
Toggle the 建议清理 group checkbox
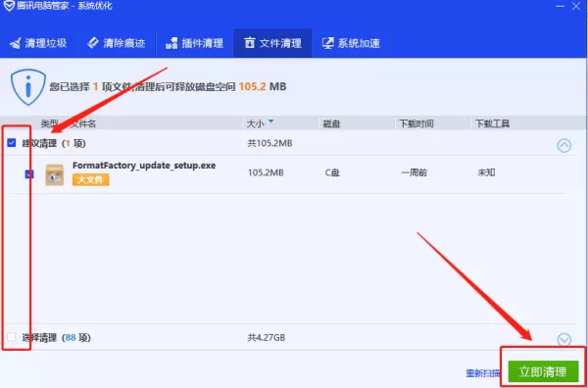point(12,142)
